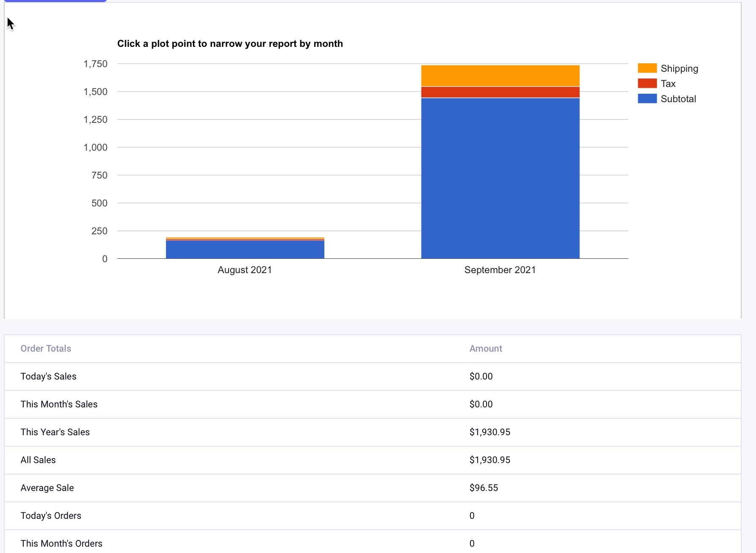Click the blue Subtotal legend swatch
The width and height of the screenshot is (756, 553).
[647, 99]
